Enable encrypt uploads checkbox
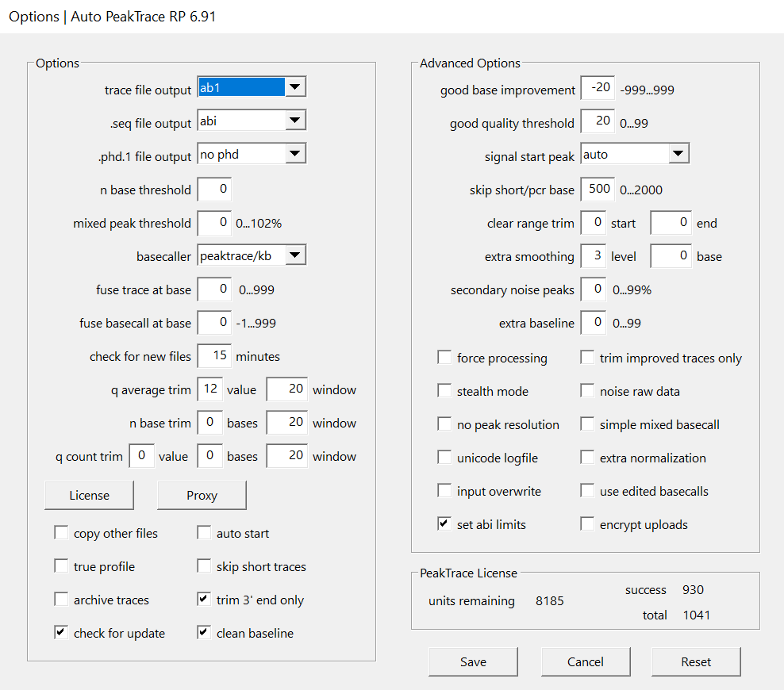The height and width of the screenshot is (690, 784). click(x=587, y=523)
